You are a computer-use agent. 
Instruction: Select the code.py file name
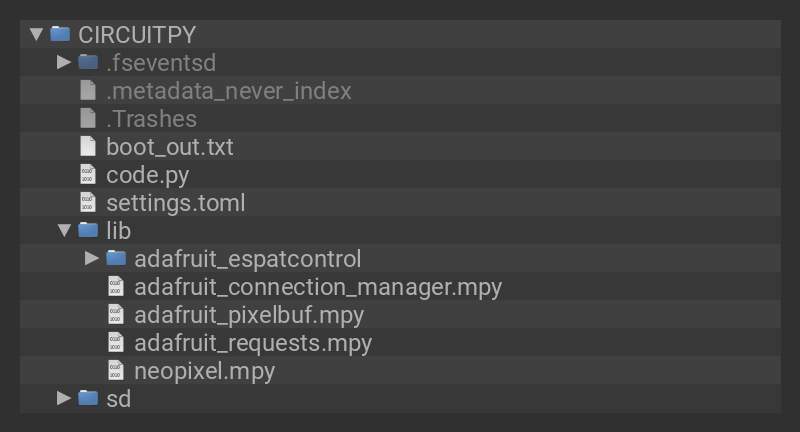(x=147, y=175)
